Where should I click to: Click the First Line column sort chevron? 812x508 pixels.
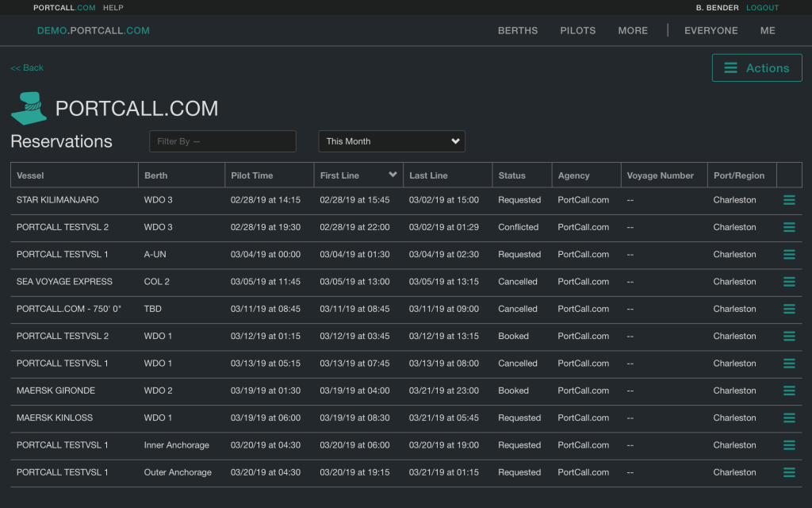[390, 175]
